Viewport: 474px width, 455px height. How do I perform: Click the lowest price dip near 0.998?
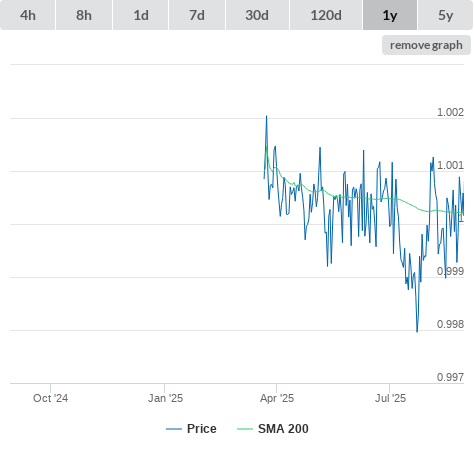click(417, 331)
